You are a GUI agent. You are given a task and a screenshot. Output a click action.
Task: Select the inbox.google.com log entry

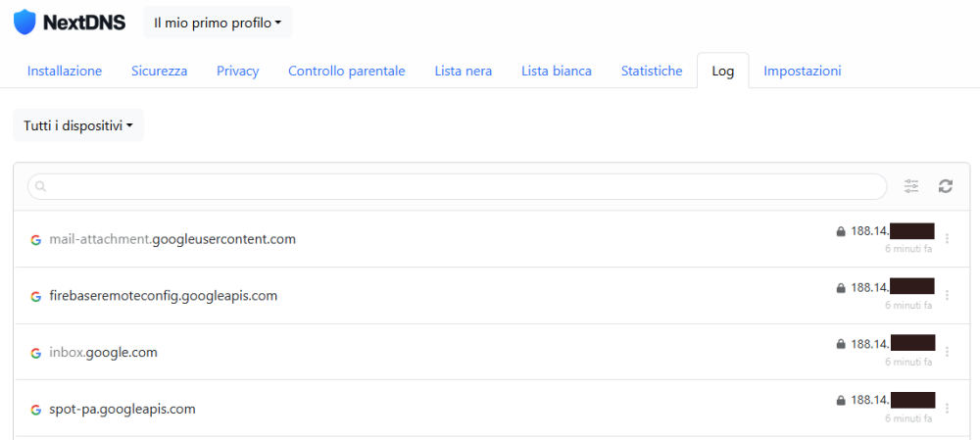tap(491, 352)
